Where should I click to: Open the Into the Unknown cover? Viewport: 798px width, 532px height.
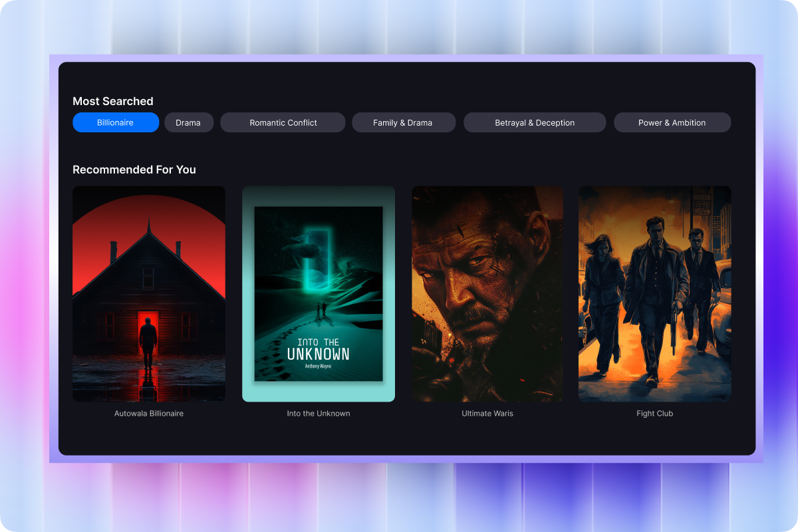click(x=319, y=294)
